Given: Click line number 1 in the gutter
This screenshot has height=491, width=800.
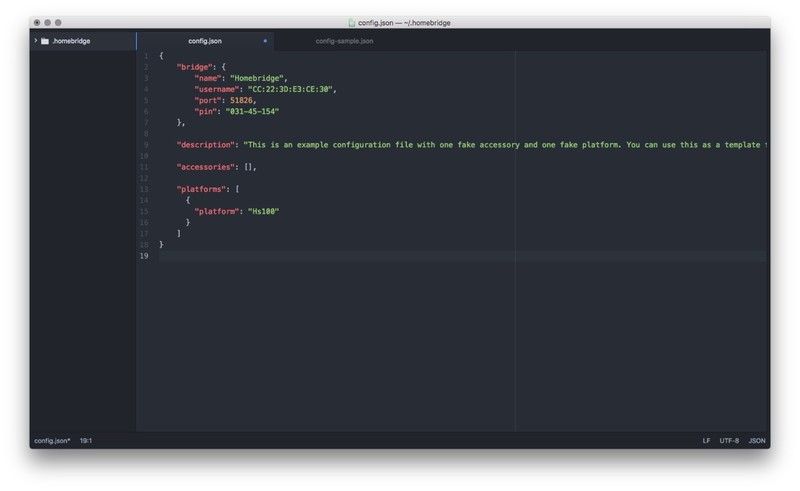Looking at the screenshot, I should (146, 55).
